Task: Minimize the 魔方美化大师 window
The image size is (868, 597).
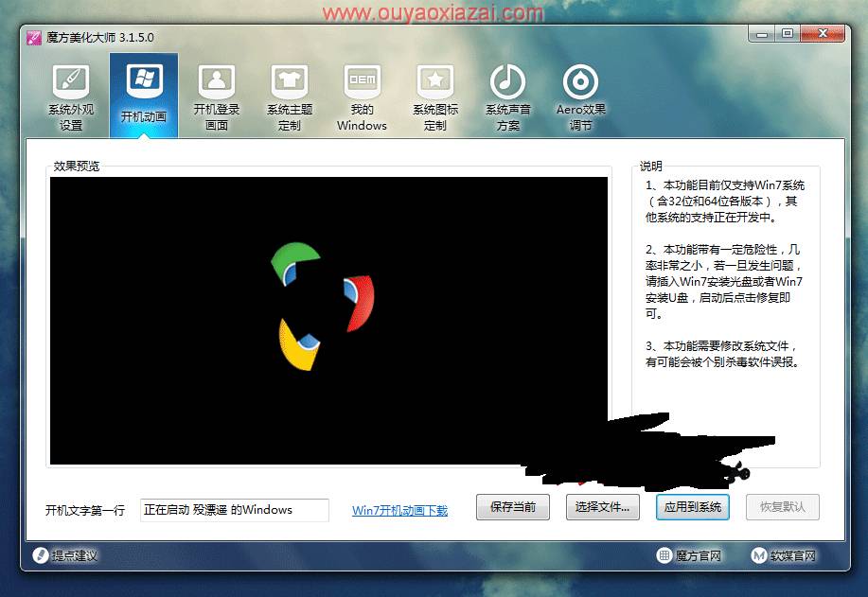Action: click(762, 34)
